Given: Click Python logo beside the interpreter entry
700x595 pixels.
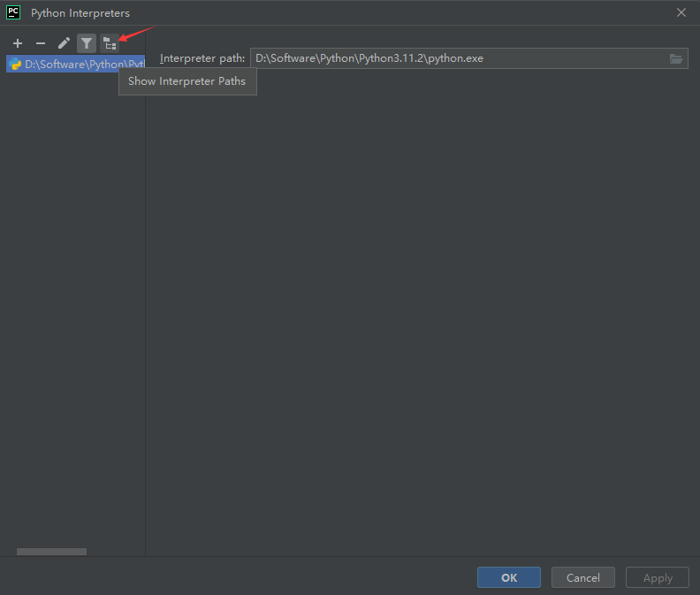Looking at the screenshot, I should 15,65.
